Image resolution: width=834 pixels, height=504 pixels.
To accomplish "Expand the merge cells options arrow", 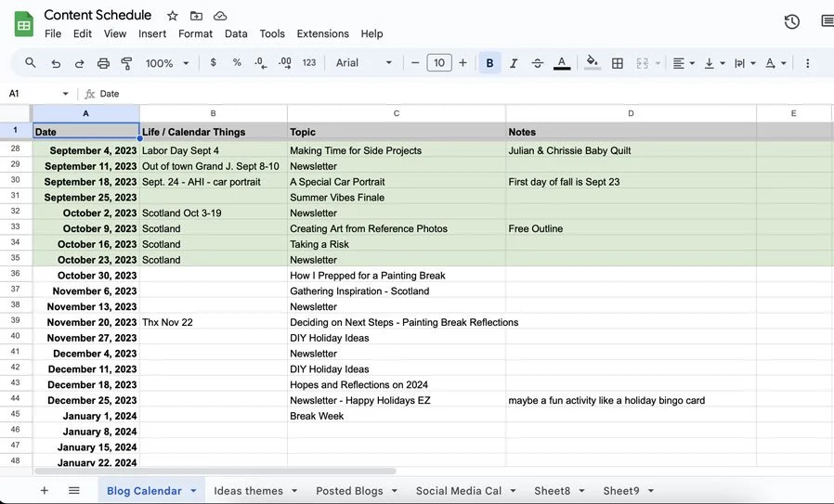I will coord(658,63).
